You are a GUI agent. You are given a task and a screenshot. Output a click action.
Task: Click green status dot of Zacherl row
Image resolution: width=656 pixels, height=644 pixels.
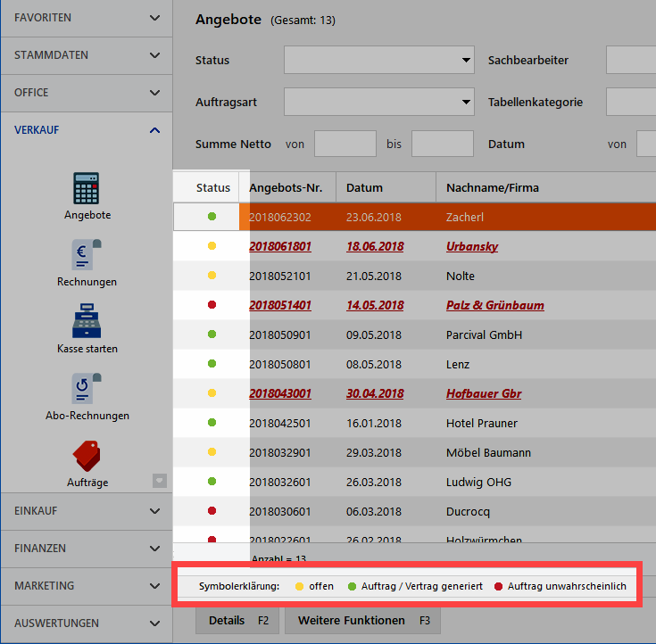tap(212, 217)
